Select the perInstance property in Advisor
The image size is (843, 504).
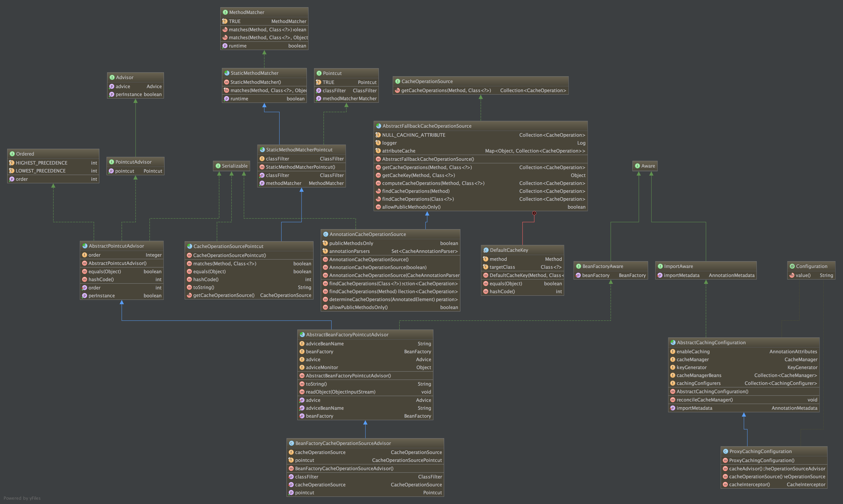(135, 94)
